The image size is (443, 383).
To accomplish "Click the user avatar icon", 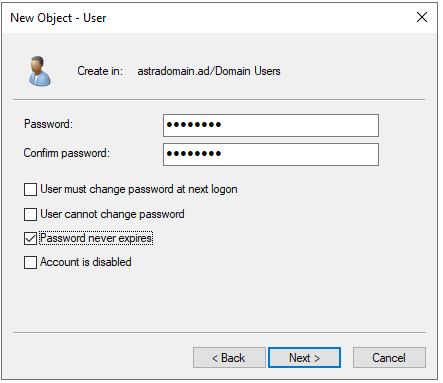I will pos(40,71).
